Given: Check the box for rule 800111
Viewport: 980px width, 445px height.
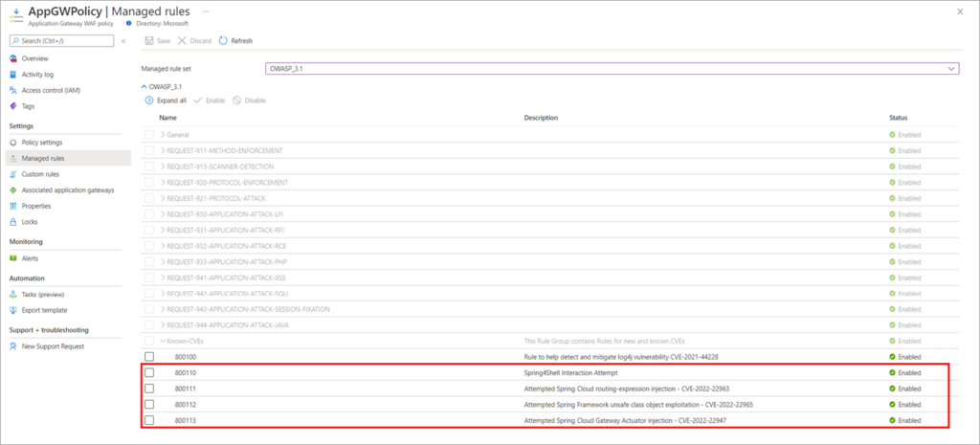Looking at the screenshot, I should (x=149, y=389).
